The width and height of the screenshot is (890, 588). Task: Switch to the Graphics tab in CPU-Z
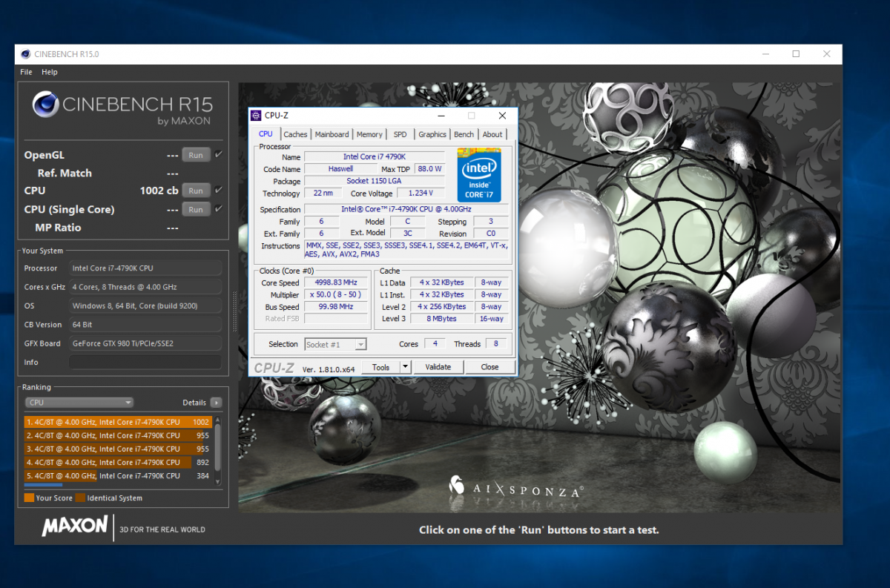click(x=432, y=134)
